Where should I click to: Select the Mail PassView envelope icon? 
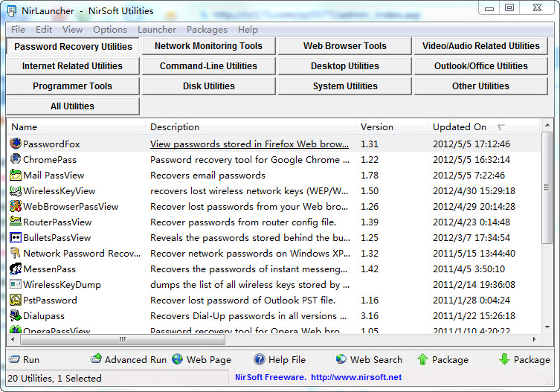[x=16, y=176]
